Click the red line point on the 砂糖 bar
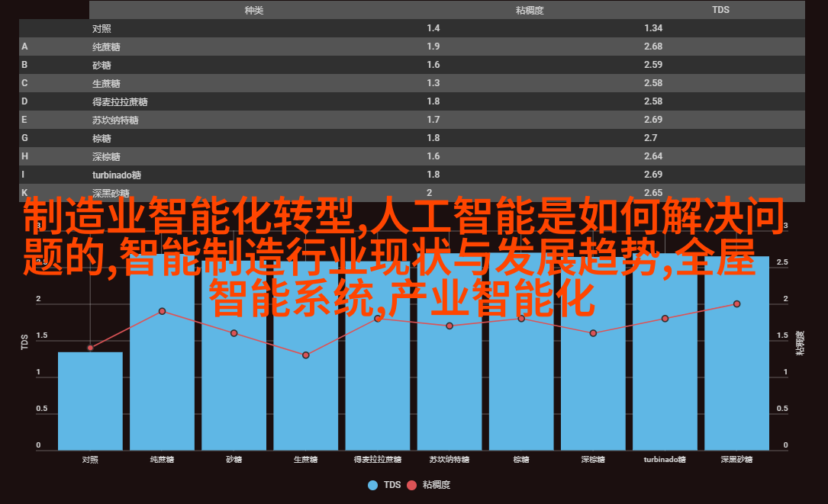Viewport: 828px width, 504px height. [234, 333]
